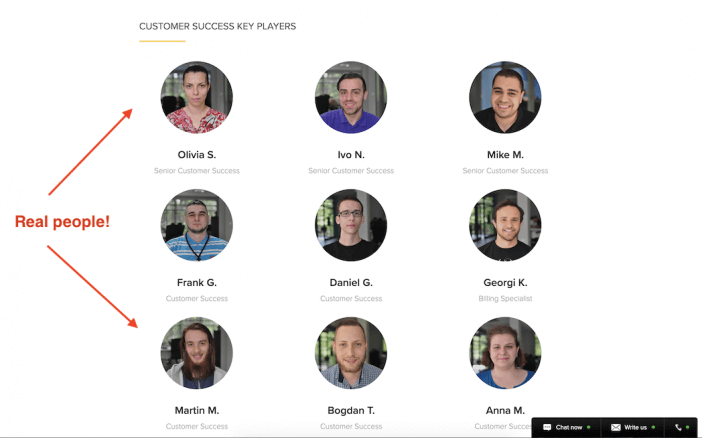Select Anna M. profile photo

[505, 353]
